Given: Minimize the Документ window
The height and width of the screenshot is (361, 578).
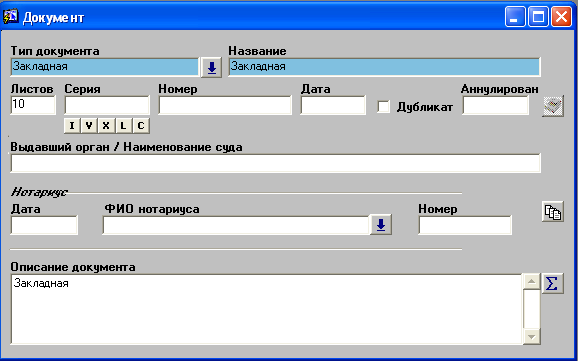Looking at the screenshot, I should tap(515, 17).
